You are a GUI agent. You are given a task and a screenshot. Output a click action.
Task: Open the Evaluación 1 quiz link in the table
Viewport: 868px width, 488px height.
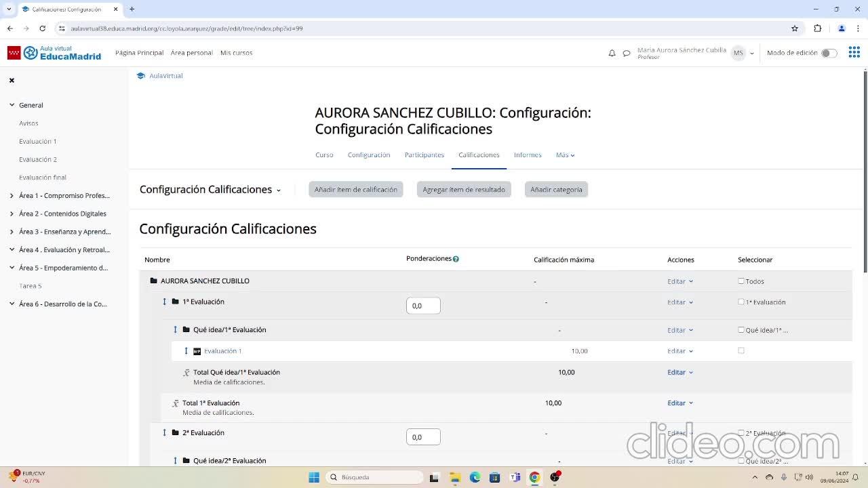coord(223,351)
